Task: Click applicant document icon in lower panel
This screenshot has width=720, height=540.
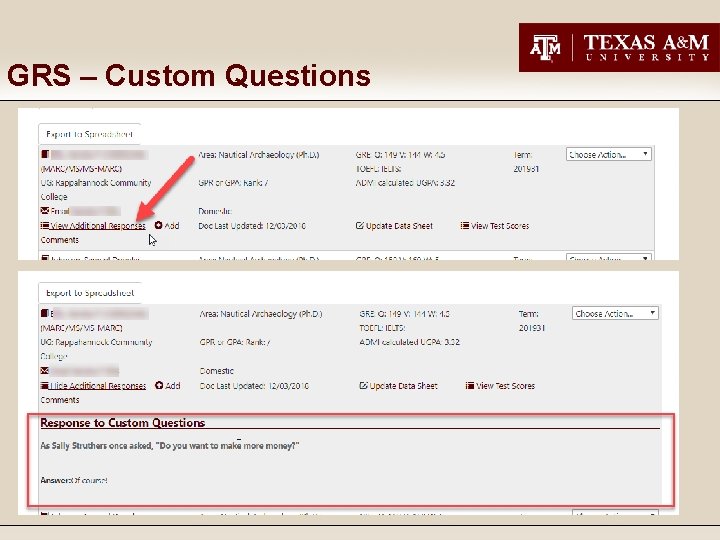Action: coord(45,313)
